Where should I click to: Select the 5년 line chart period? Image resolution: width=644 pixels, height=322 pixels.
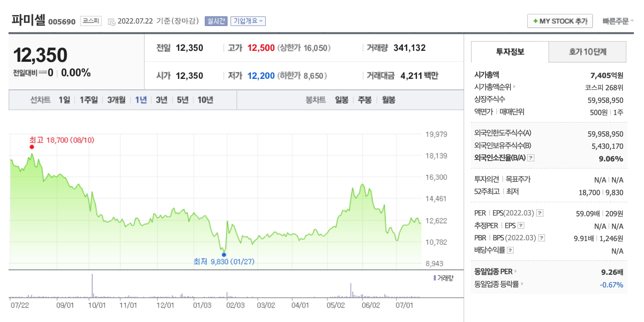(x=183, y=100)
